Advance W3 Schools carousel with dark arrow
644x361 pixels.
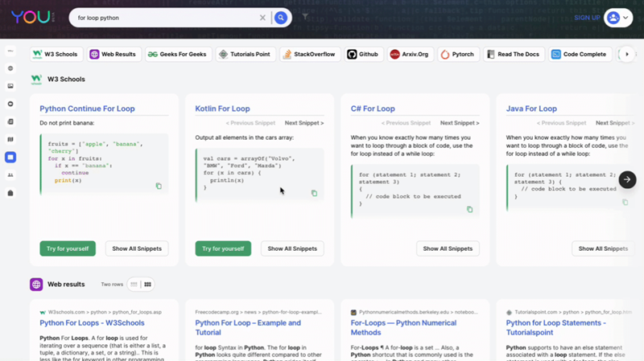coord(627,180)
